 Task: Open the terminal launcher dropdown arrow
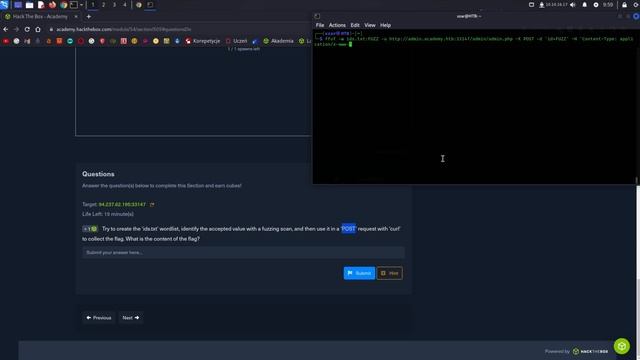click(82, 5)
